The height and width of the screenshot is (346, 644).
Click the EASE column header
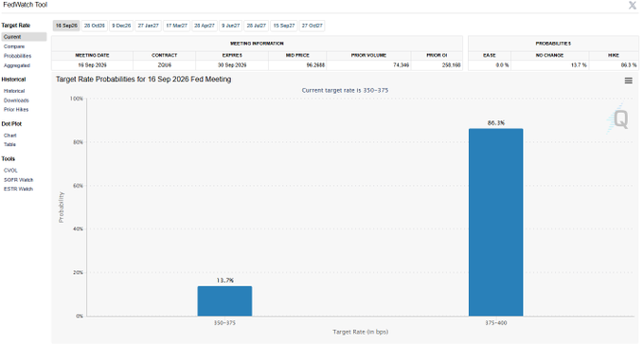pos(490,55)
